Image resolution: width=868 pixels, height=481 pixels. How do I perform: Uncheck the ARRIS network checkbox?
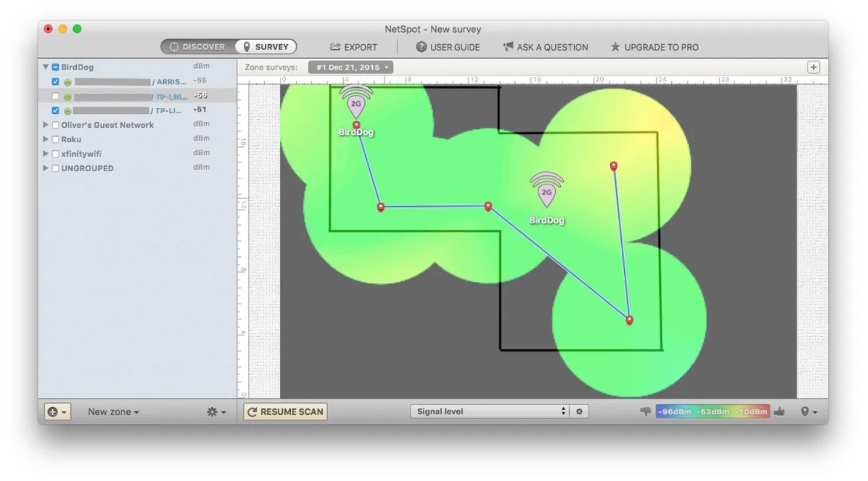[55, 82]
